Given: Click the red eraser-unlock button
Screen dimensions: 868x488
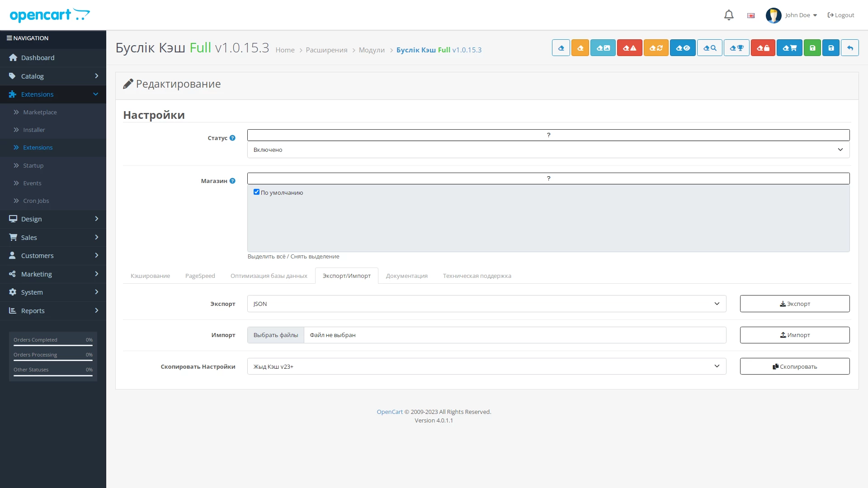Looking at the screenshot, I should [763, 48].
